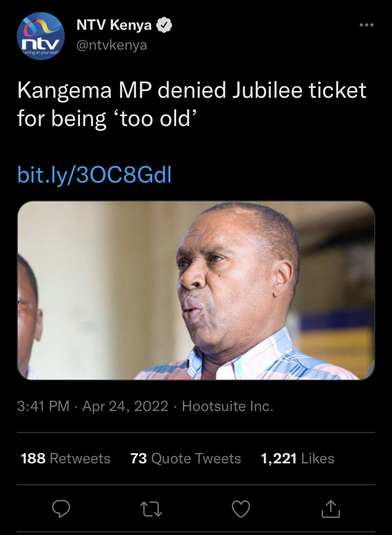Like the tweet with heart icon
The height and width of the screenshot is (535, 392).
tap(241, 508)
